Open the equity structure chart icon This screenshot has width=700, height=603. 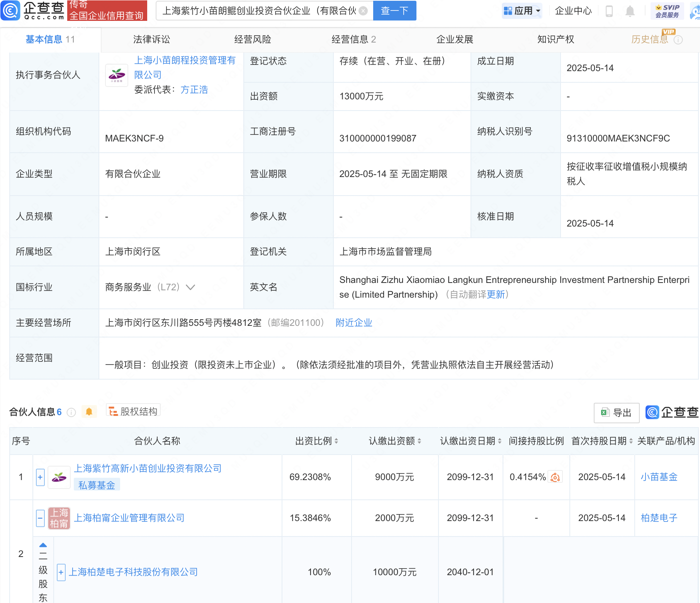coord(113,412)
